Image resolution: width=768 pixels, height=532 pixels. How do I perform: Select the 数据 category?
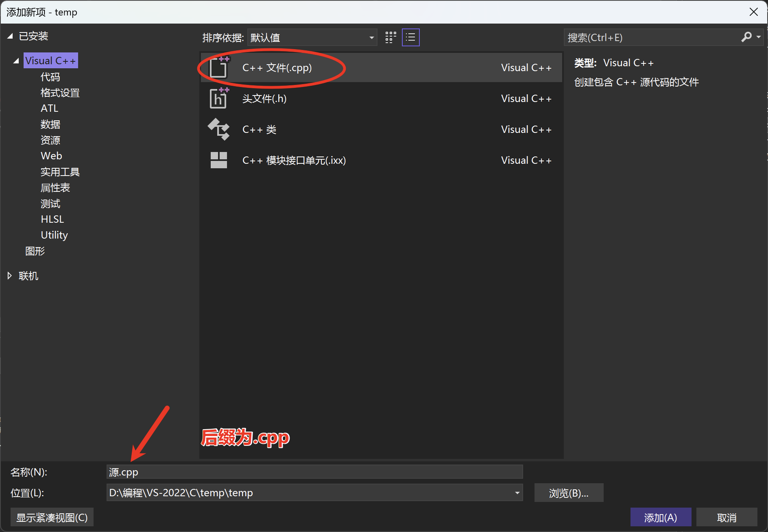(50, 124)
